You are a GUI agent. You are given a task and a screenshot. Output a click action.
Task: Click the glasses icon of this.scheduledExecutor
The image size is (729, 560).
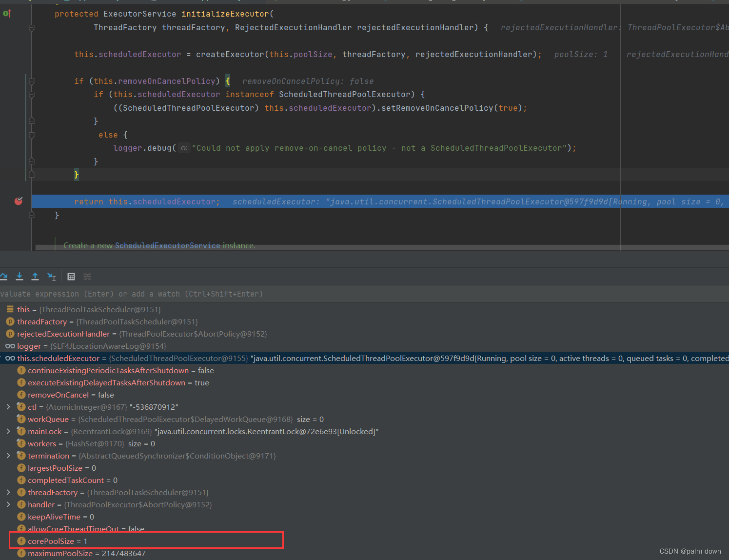coord(10,358)
